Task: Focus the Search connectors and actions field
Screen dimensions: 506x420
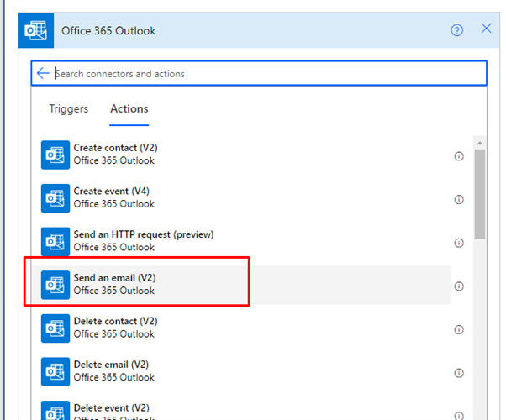Action: (259, 73)
